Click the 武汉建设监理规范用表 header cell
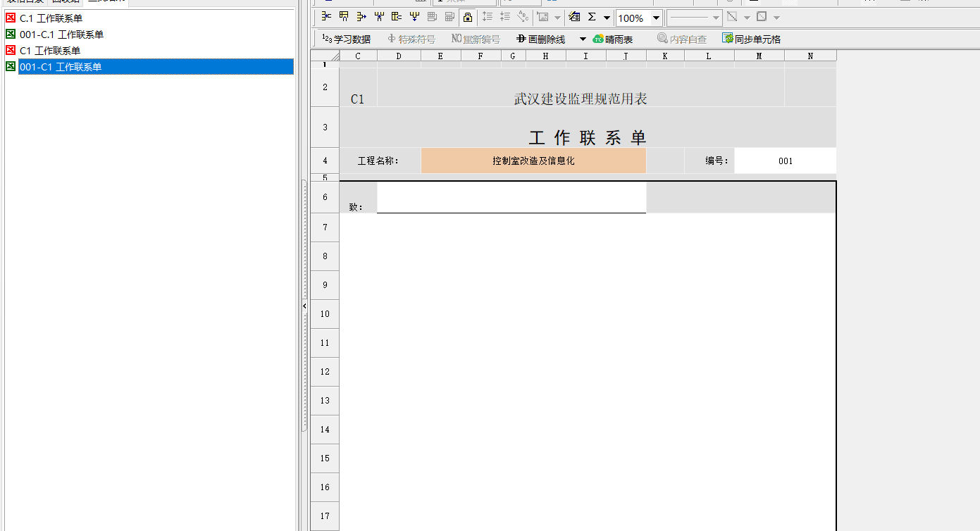 coord(581,87)
